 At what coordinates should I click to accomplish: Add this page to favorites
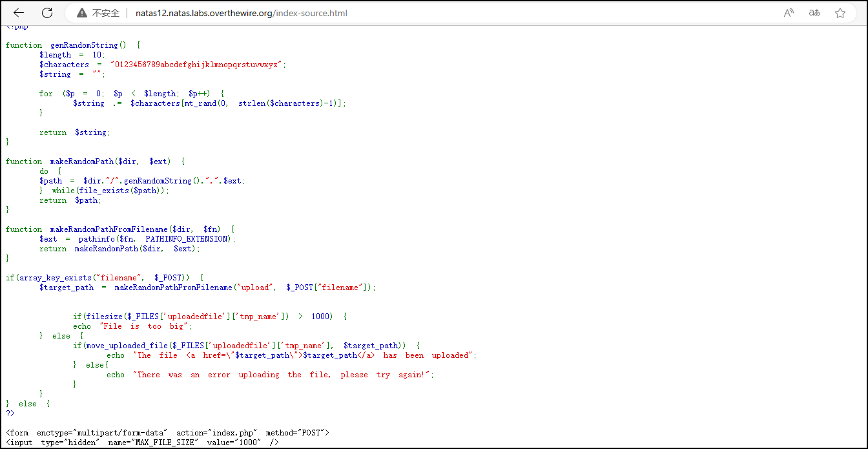[840, 13]
